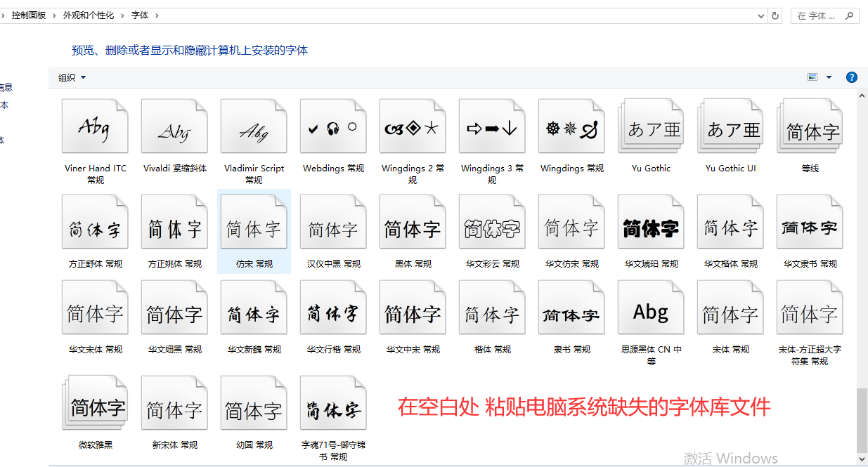868x467 pixels.
Task: Refresh the font folder view
Action: (775, 15)
